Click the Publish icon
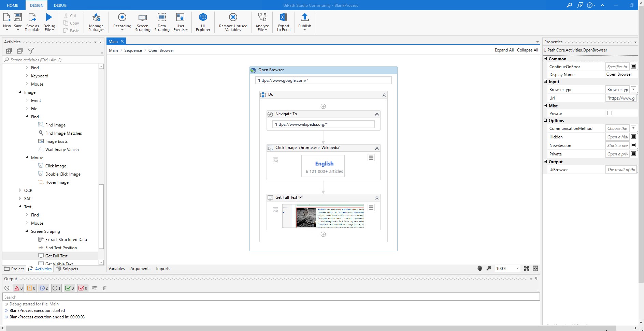 click(305, 17)
